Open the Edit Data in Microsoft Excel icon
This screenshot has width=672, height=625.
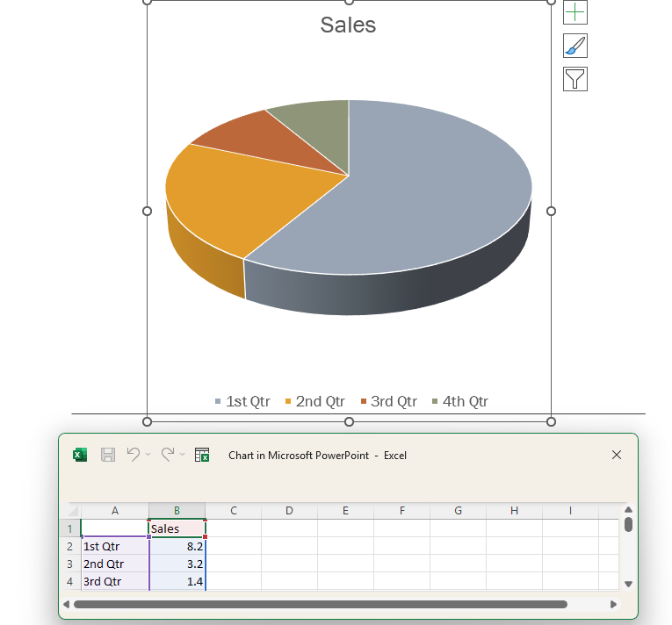(202, 455)
